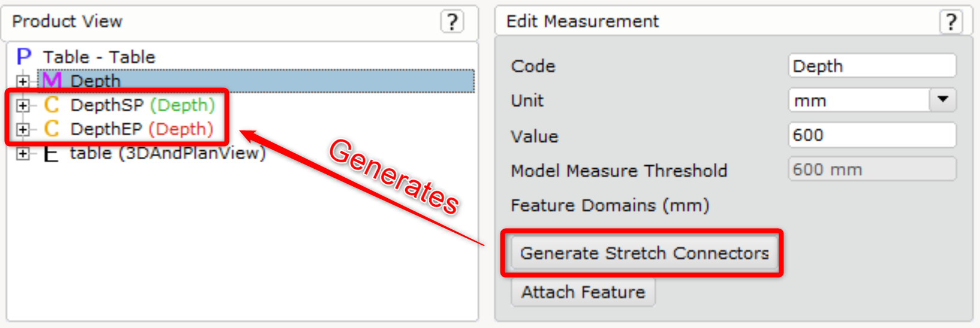The width and height of the screenshot is (980, 328).
Task: Click the magenta M measurement icon
Action: [x=52, y=81]
